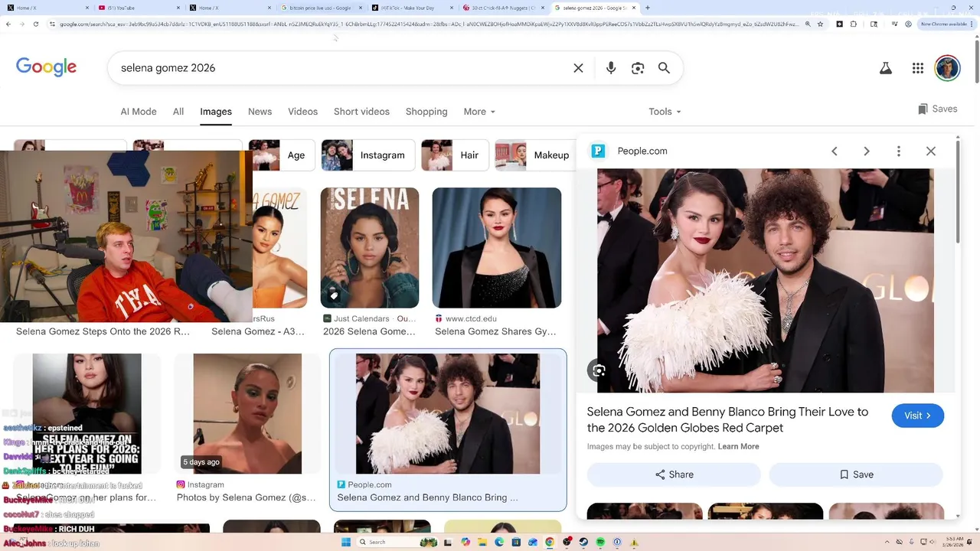Screen dimensions: 980x551
Task: Visit the People.com page
Action: pos(917,416)
